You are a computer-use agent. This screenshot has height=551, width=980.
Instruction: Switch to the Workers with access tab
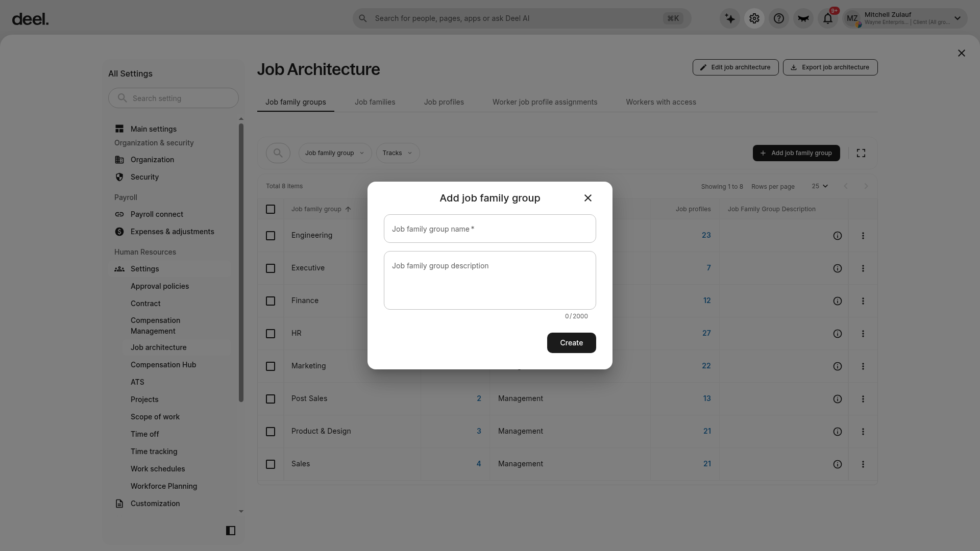[661, 102]
